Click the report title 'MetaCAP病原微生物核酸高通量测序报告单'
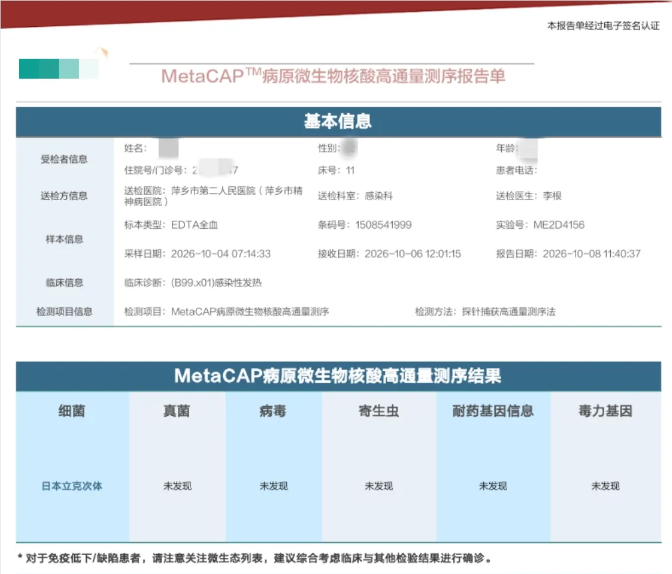 pyautogui.click(x=333, y=76)
